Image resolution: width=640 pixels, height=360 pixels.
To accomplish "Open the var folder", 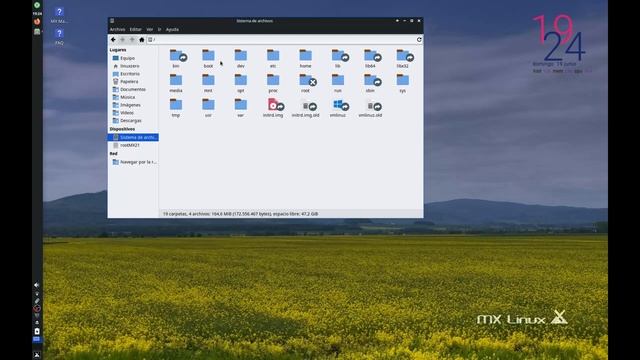I will pos(240,108).
